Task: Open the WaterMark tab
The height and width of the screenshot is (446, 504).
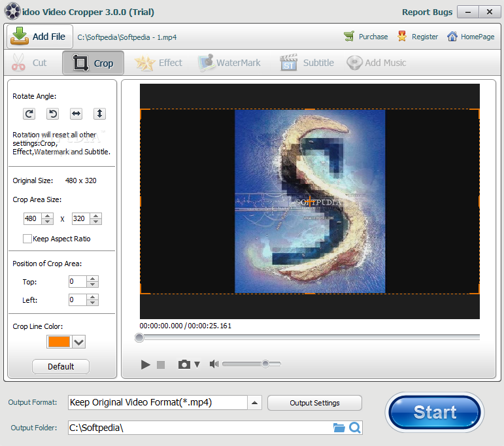Action: (229, 63)
